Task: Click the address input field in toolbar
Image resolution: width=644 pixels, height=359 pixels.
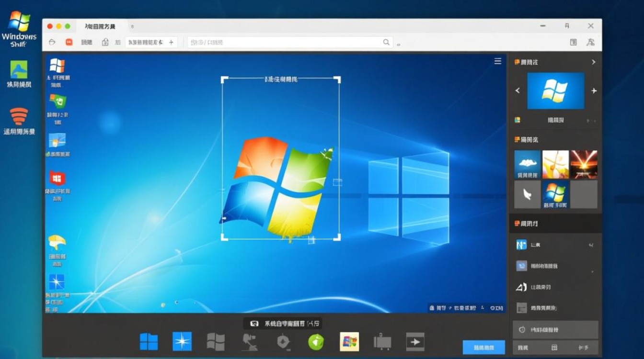Action: click(x=290, y=43)
